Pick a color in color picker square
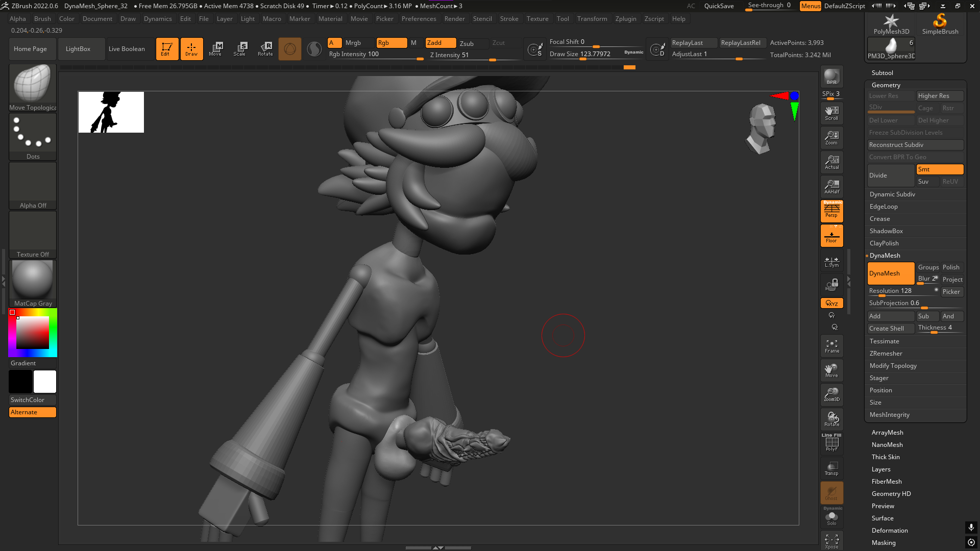Viewport: 980px width, 551px height. point(33,333)
